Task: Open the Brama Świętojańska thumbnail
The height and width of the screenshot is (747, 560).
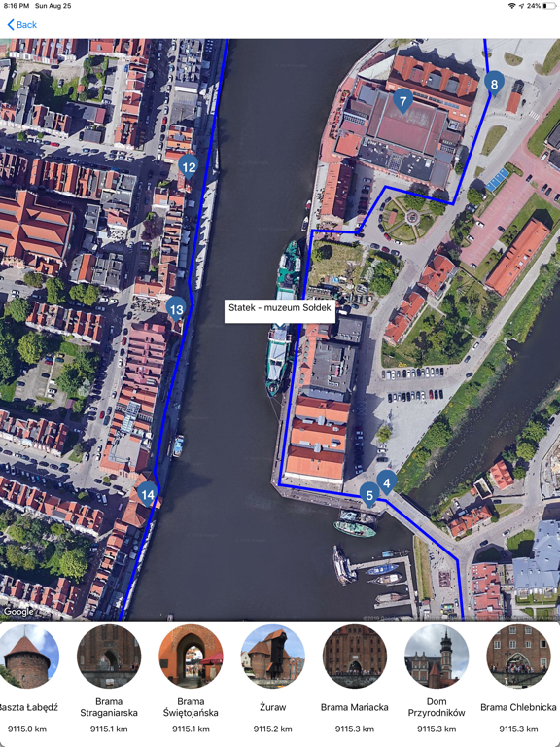Action: click(x=191, y=657)
